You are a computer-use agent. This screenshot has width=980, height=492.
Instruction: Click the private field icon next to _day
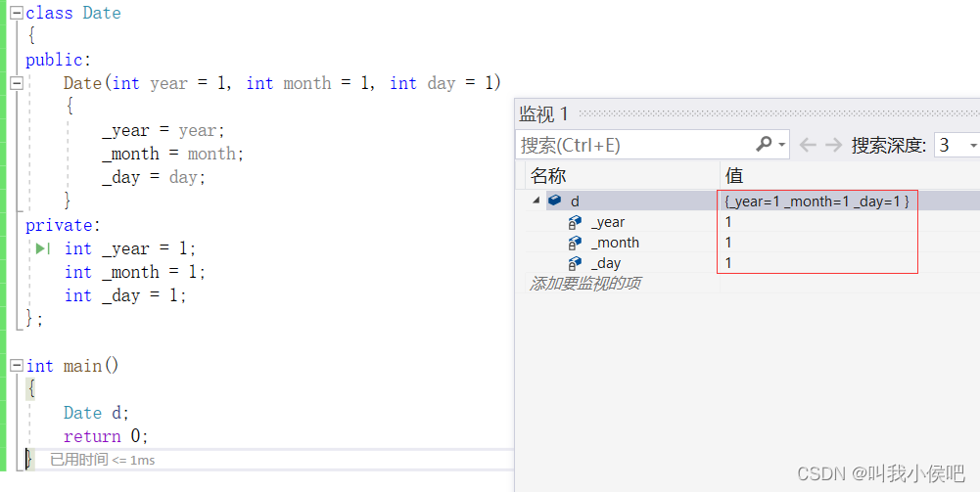[x=575, y=263]
